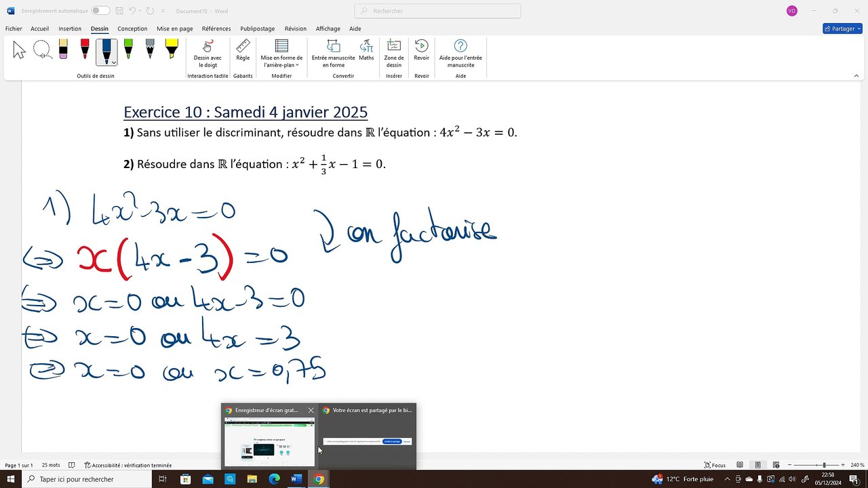This screenshot has width=868, height=488.
Task: Open File Explorer from taskbar
Action: 252,479
